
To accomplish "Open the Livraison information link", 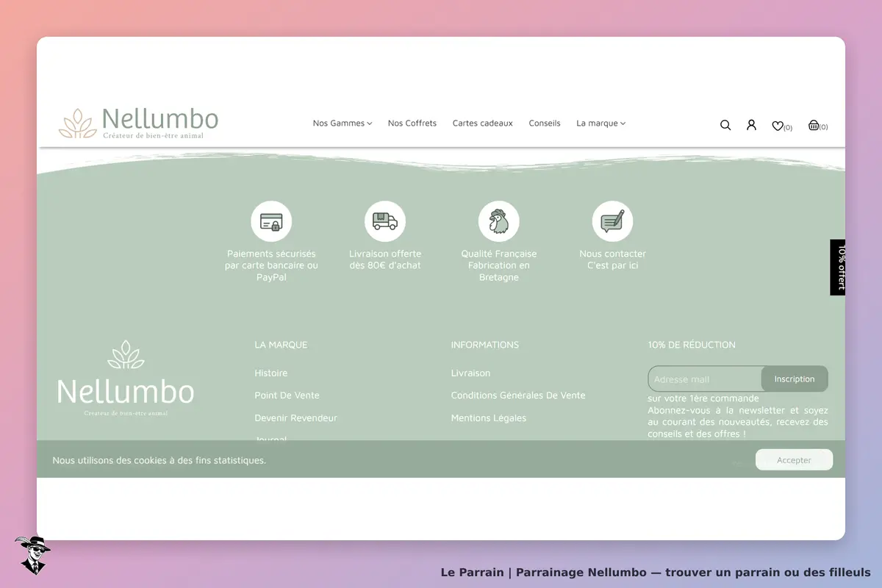I will (x=470, y=373).
